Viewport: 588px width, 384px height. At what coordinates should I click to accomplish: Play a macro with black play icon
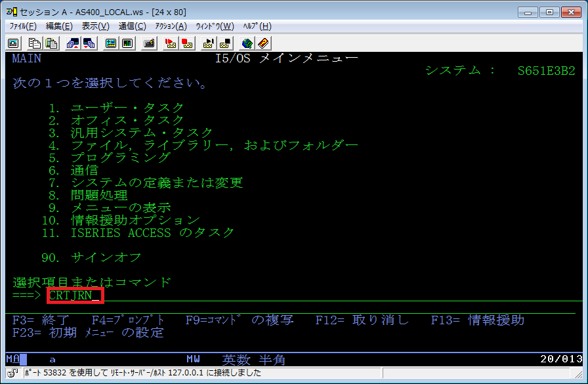209,43
